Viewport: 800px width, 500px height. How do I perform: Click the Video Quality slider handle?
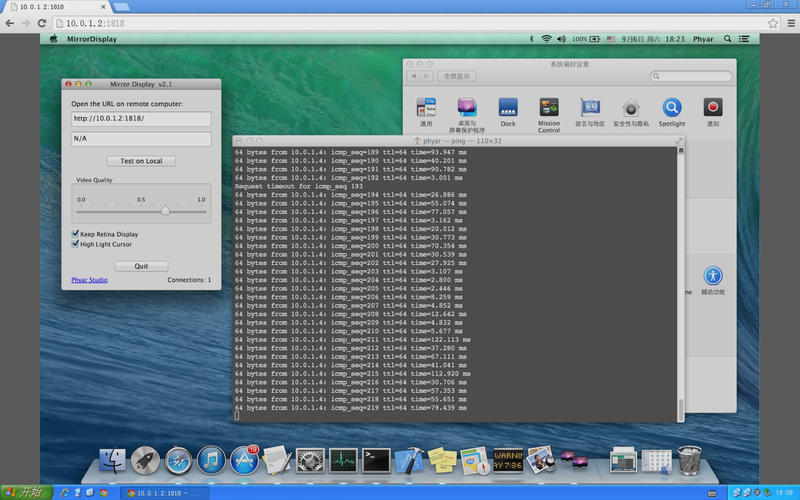(x=165, y=210)
